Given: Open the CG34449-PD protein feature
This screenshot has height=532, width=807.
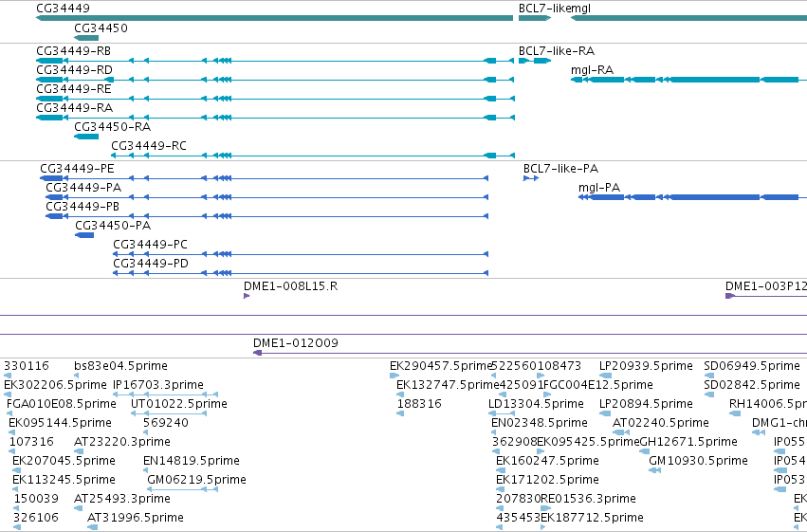Looking at the screenshot, I should click(x=151, y=264).
